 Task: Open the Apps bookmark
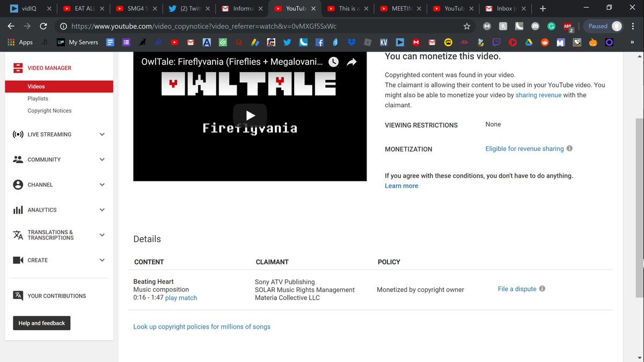[x=20, y=42]
